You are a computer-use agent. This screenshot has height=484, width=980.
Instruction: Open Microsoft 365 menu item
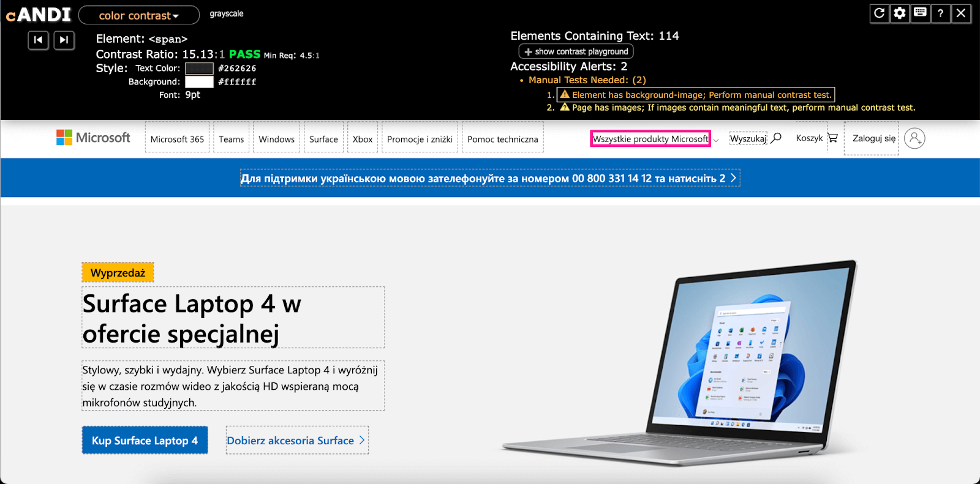pyautogui.click(x=177, y=139)
